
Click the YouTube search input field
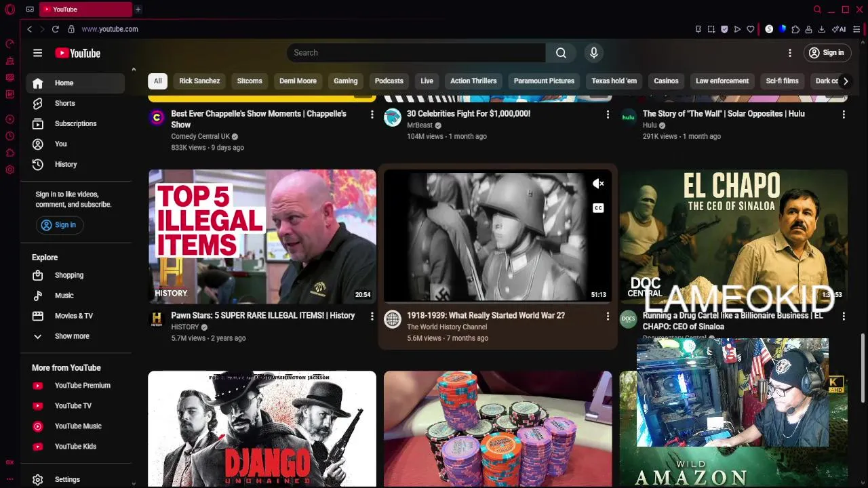416,53
